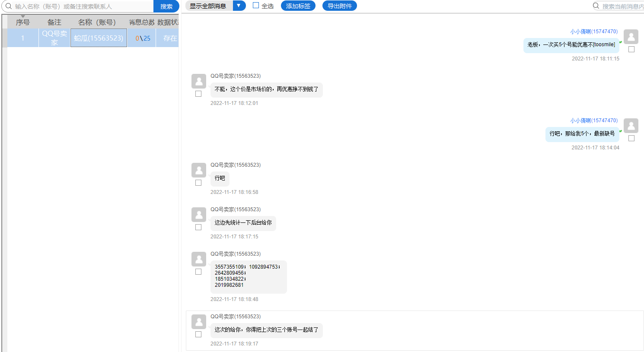Click avatar next to 18:14:04 message
This screenshot has height=352, width=644.
click(x=631, y=126)
